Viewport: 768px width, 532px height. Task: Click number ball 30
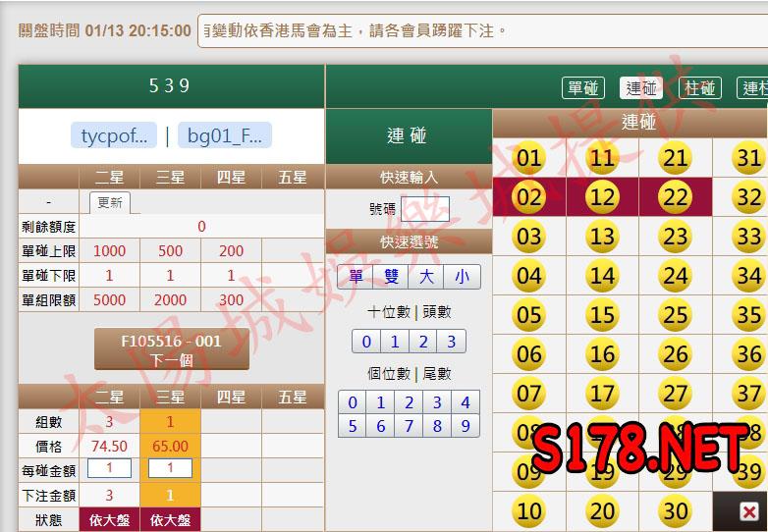[x=676, y=511]
